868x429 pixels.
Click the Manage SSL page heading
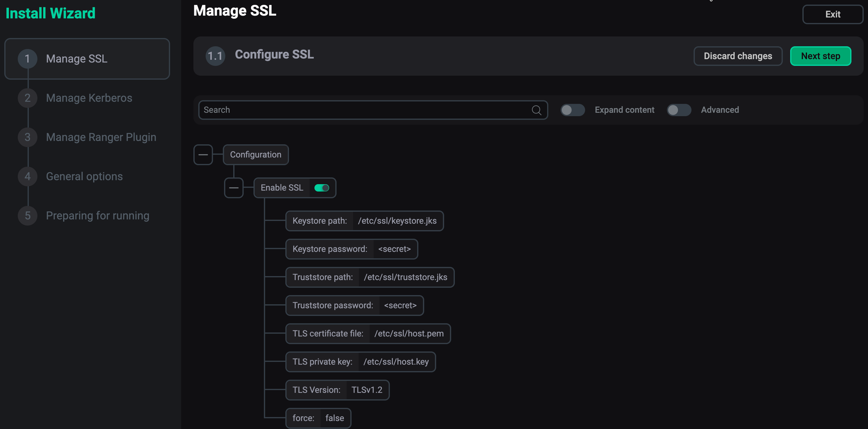[235, 11]
